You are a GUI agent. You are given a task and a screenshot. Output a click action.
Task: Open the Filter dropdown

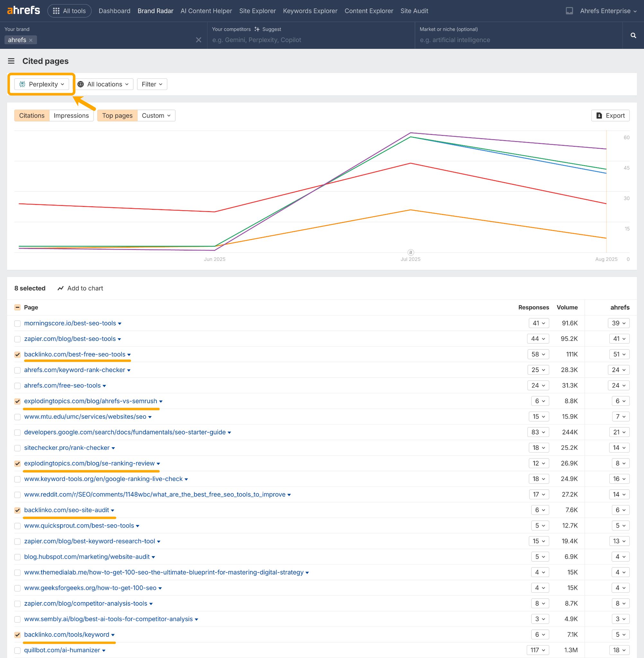point(152,84)
